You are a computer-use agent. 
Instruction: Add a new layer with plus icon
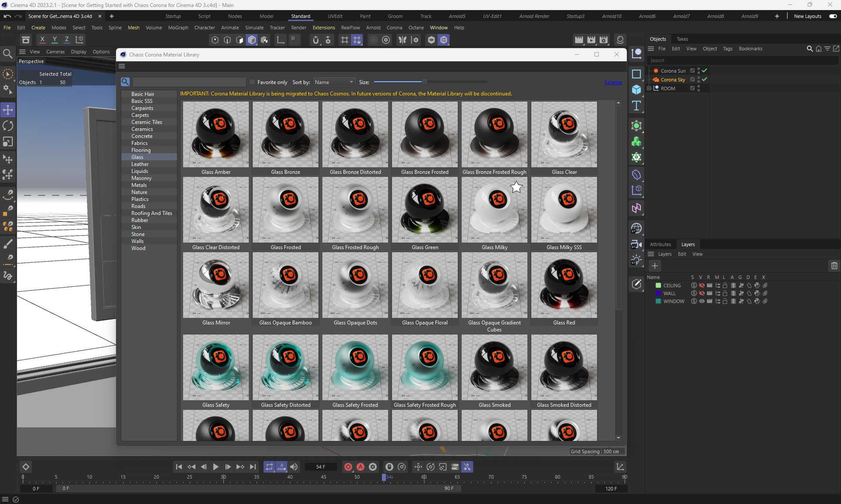(x=655, y=266)
